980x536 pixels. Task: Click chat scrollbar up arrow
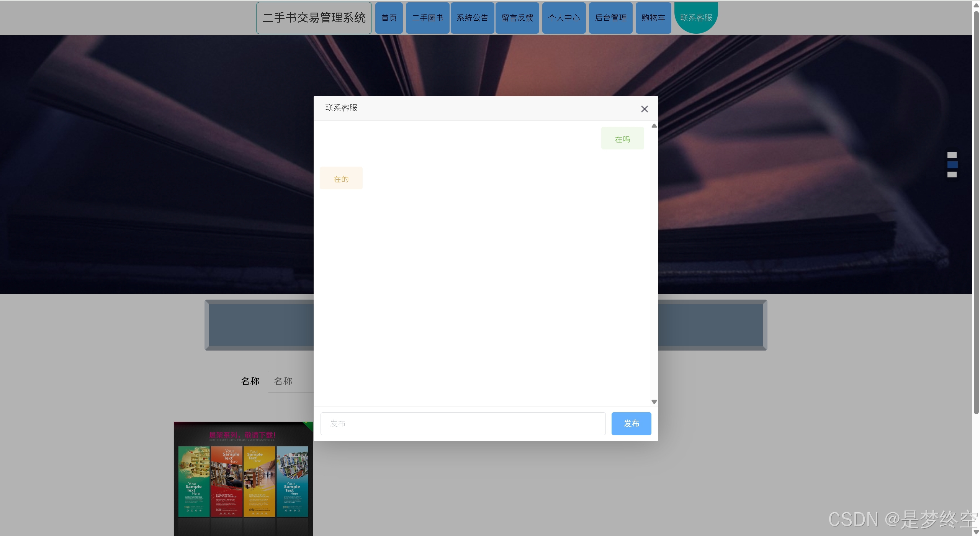(654, 126)
